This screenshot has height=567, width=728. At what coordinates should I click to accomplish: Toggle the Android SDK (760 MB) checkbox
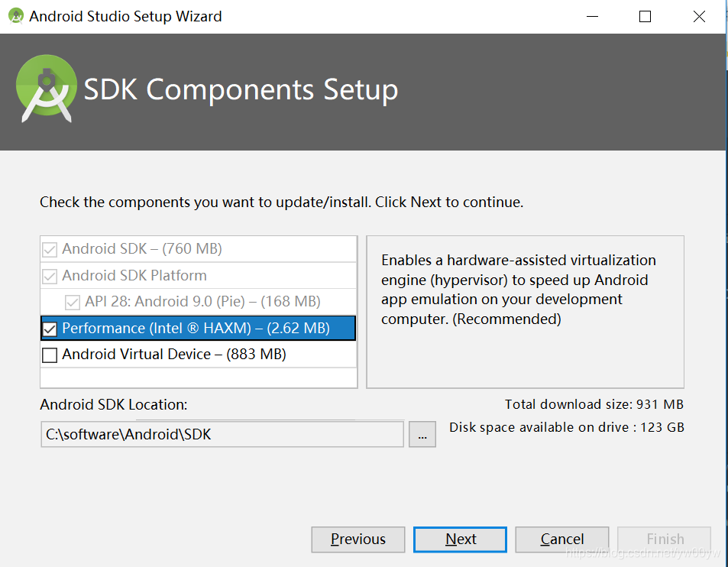point(50,250)
